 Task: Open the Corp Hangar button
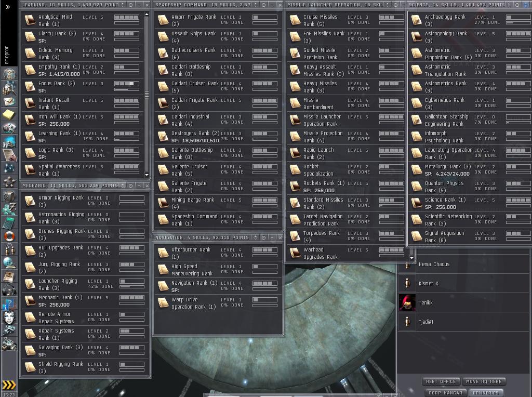point(445,393)
